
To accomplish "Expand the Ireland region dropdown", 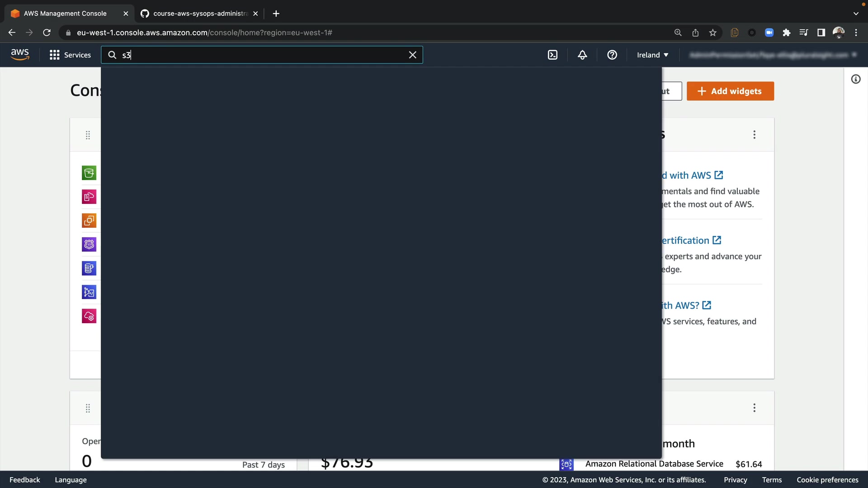I will point(652,55).
